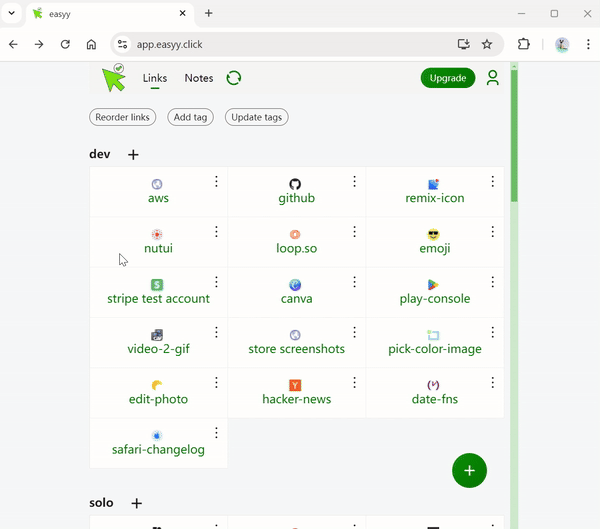This screenshot has height=529, width=600.
Task: Open options menu for store screenshots link
Action: 354,332
